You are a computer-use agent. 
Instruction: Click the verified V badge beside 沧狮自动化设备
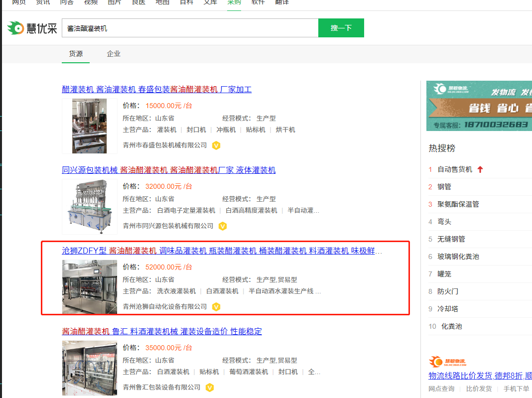click(x=216, y=307)
